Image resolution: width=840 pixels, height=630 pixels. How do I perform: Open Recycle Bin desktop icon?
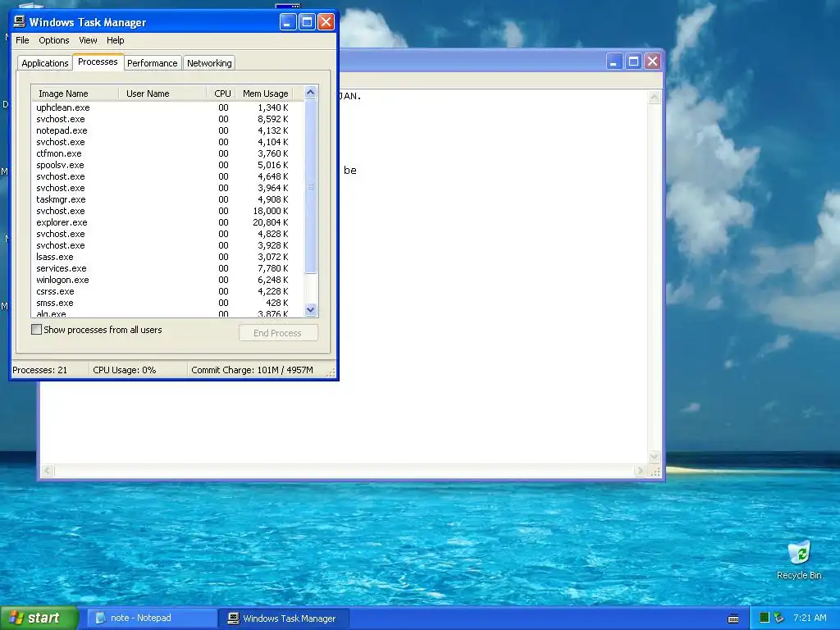[x=799, y=560]
